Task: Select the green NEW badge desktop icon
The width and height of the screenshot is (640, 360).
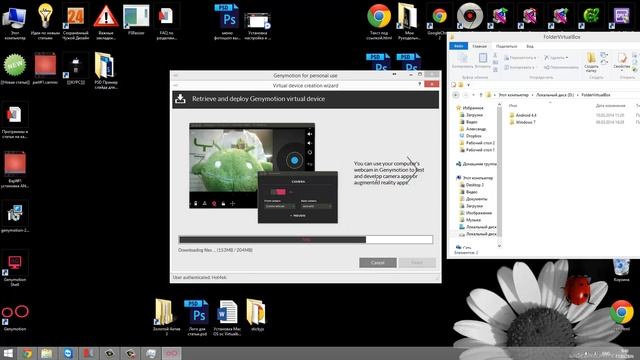Action: 15,69
